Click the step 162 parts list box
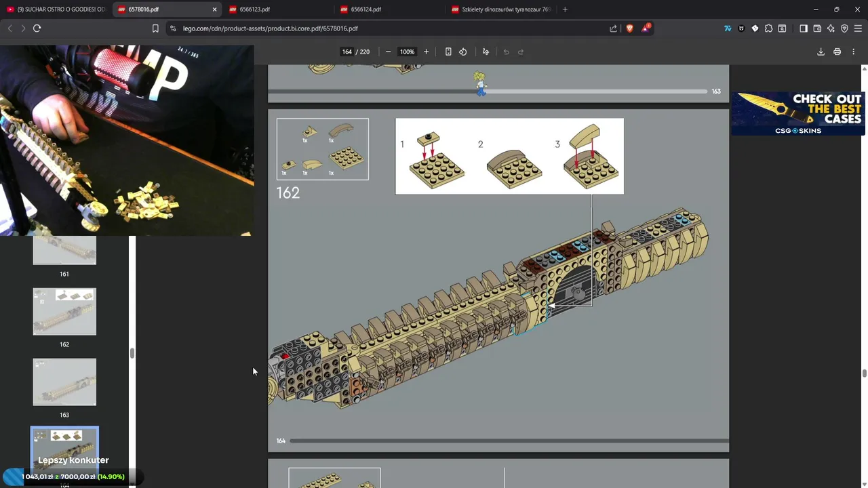This screenshot has height=488, width=868. (x=323, y=149)
